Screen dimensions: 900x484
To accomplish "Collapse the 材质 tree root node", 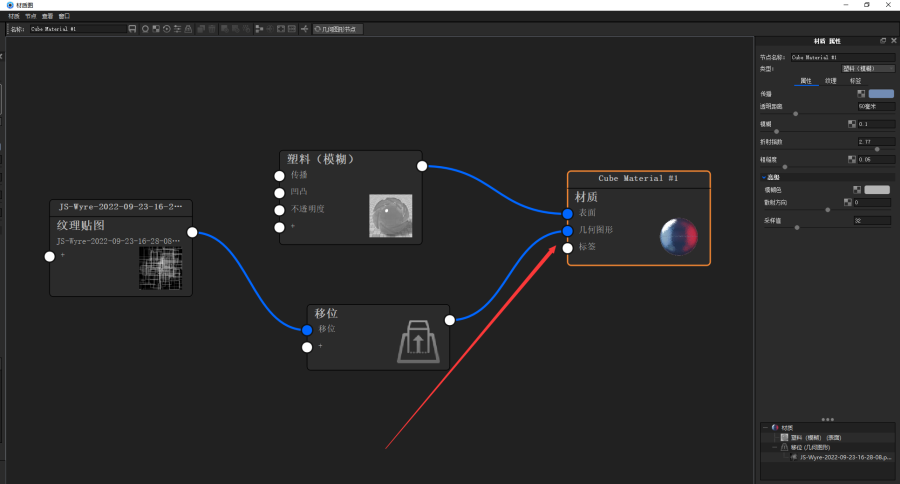I will [764, 428].
